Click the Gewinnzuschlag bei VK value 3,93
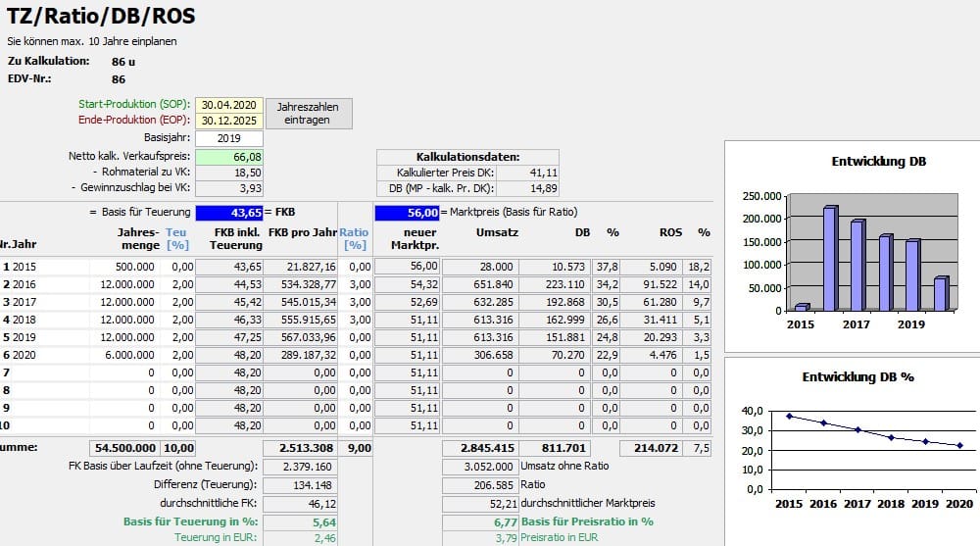The image size is (980, 546). [229, 187]
